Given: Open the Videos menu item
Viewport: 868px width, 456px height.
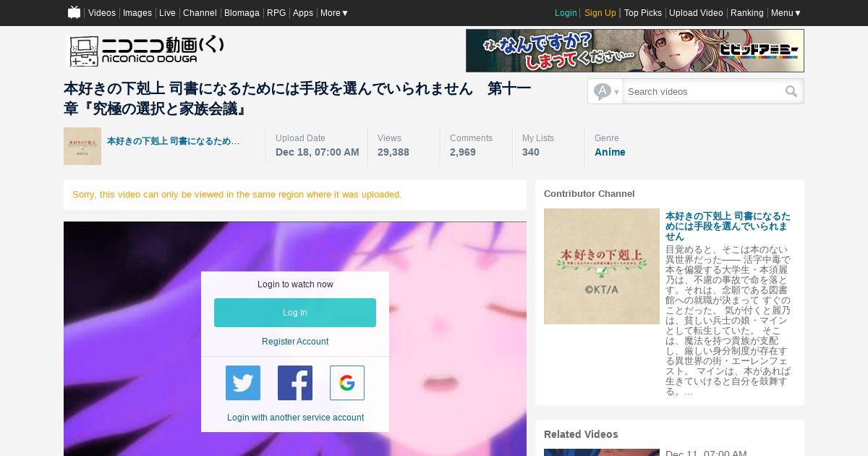Looking at the screenshot, I should pyautogui.click(x=102, y=13).
